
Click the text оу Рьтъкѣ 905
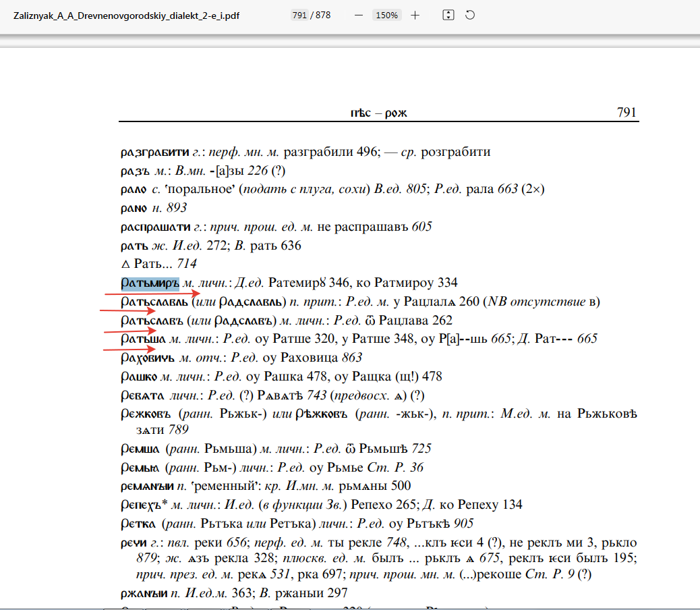click(x=431, y=524)
